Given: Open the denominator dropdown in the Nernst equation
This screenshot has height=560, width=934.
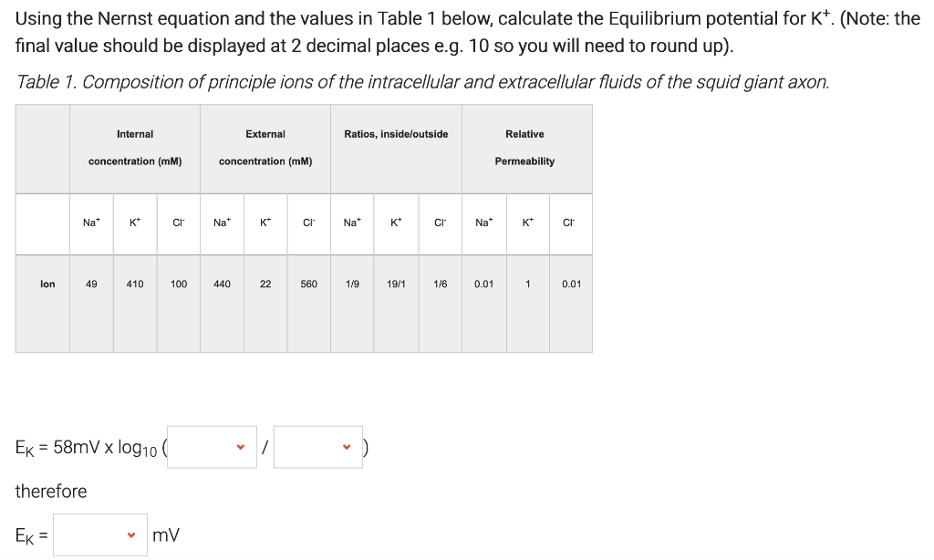Looking at the screenshot, I should [317, 445].
